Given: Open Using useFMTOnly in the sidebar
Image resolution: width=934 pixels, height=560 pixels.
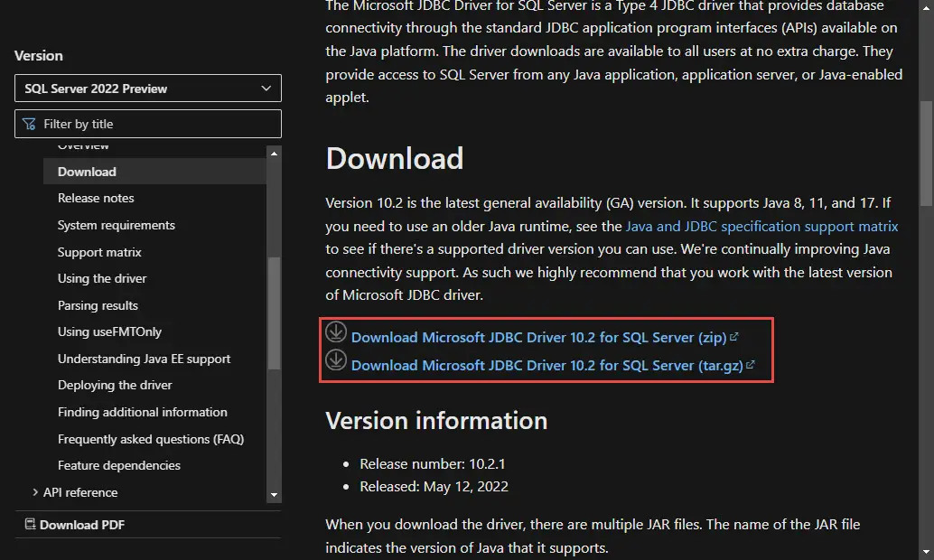Looking at the screenshot, I should [109, 331].
